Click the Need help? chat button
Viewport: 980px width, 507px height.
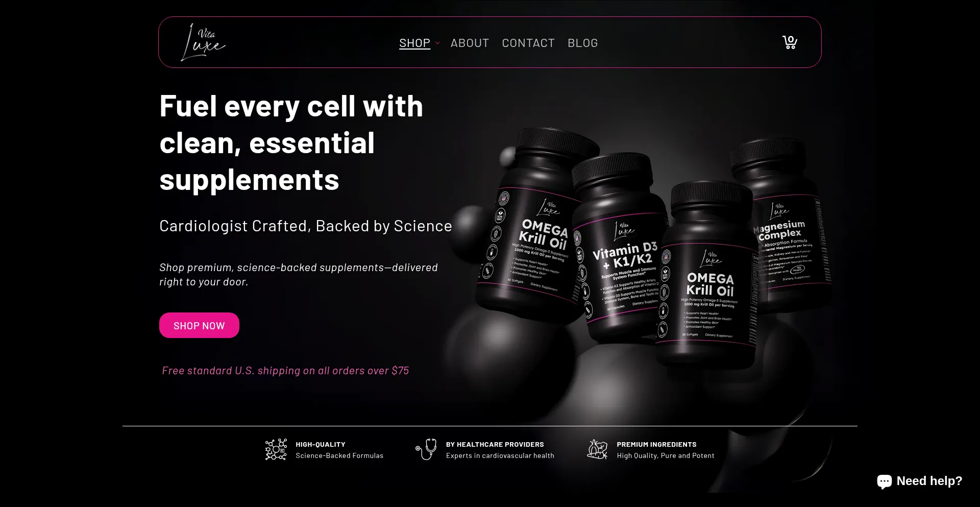(x=919, y=481)
